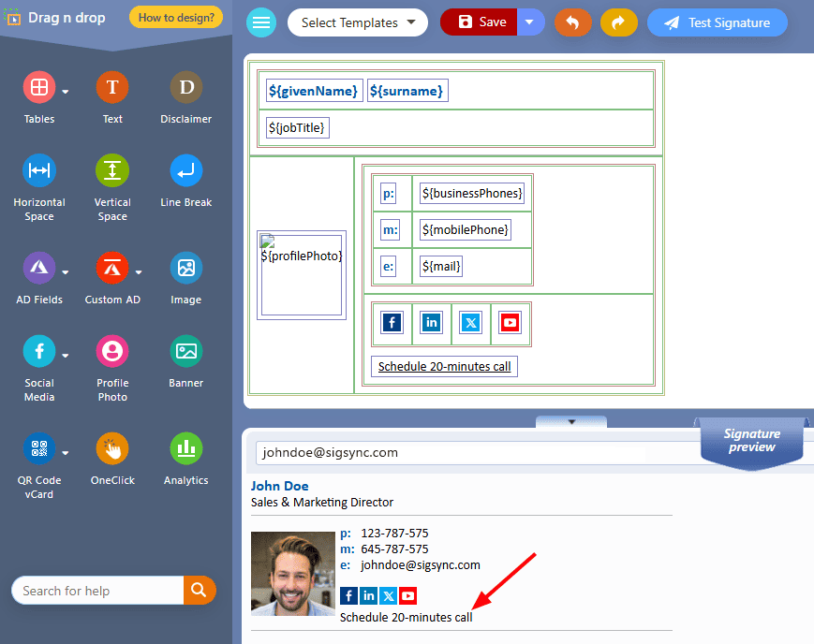The height and width of the screenshot is (644, 814).
Task: Select the ${profilePhoto} placeholder box
Action: [x=302, y=275]
